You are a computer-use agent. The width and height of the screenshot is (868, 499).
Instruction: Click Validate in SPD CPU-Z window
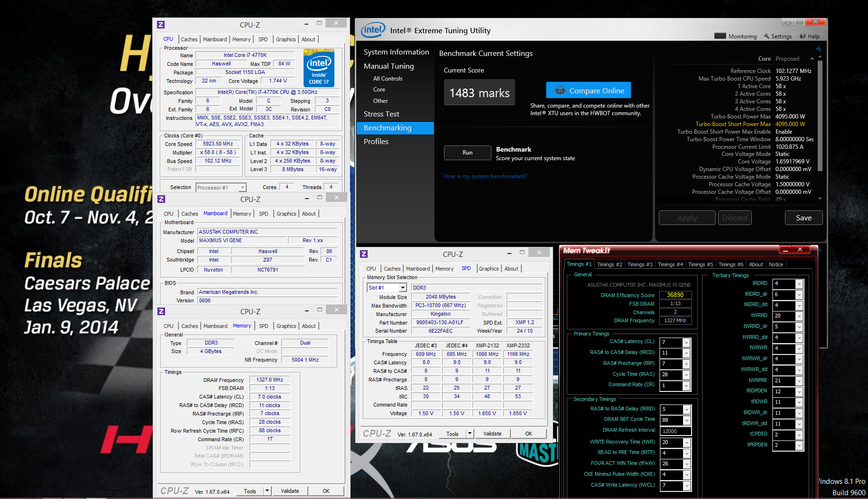492,434
